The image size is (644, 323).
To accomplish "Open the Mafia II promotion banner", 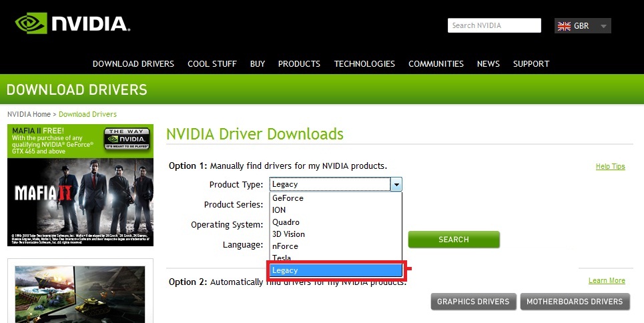I will pyautogui.click(x=81, y=186).
